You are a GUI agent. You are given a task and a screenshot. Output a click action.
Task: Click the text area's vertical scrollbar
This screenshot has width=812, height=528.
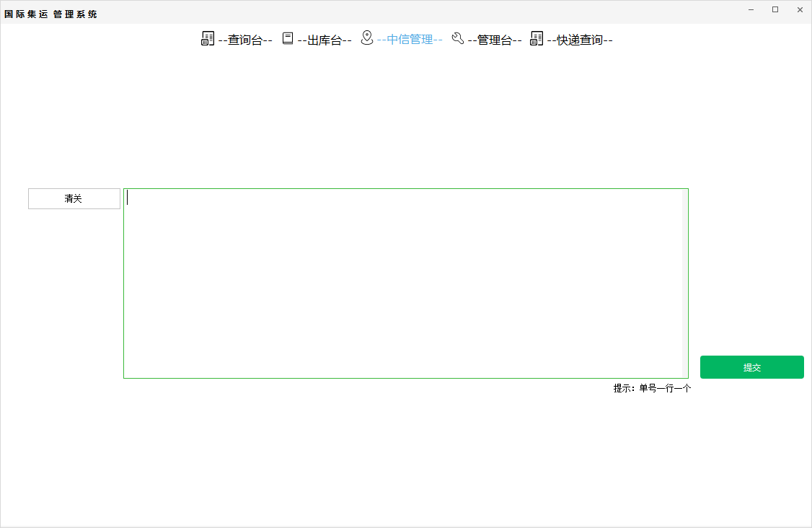coord(685,283)
